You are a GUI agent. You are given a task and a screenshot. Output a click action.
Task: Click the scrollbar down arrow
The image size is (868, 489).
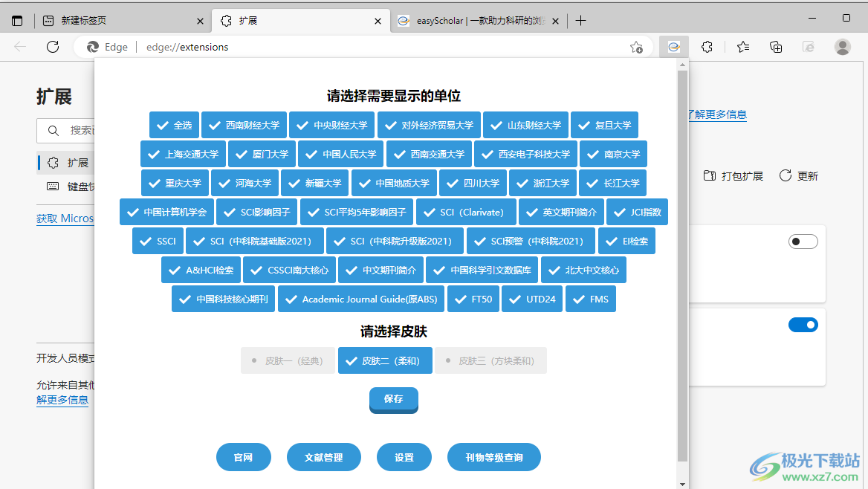tap(682, 484)
